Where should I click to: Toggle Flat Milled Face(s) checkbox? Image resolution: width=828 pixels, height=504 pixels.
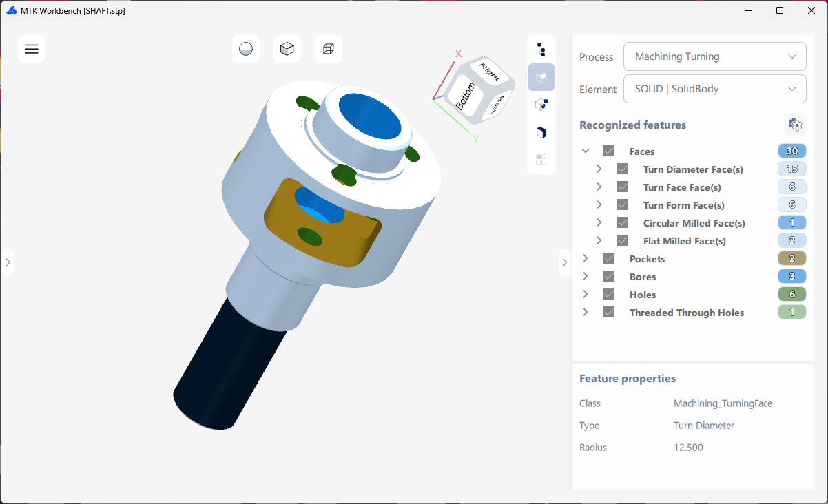[x=623, y=241]
